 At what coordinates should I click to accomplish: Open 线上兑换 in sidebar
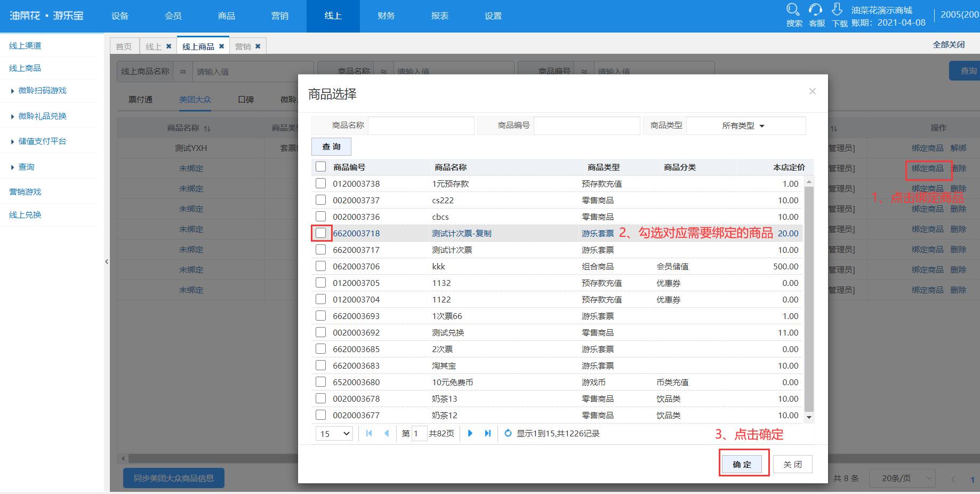point(25,214)
